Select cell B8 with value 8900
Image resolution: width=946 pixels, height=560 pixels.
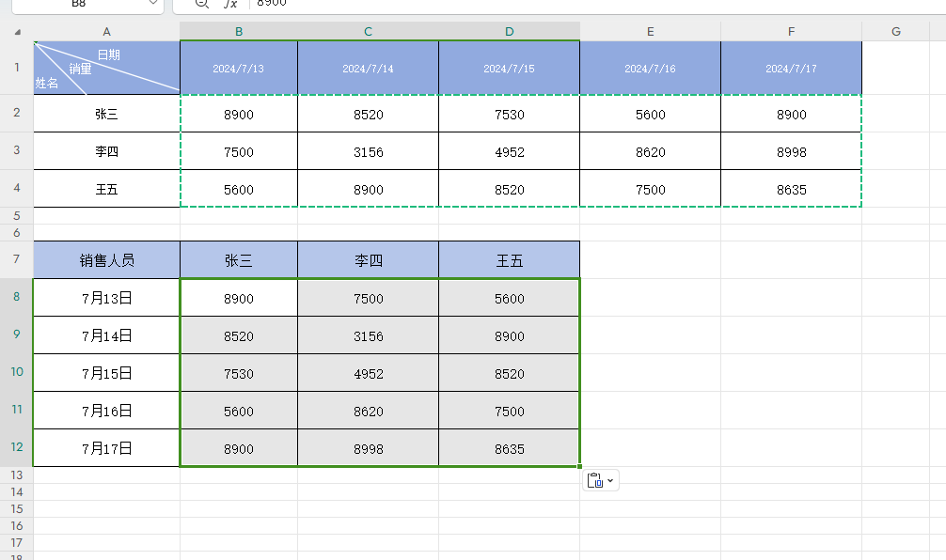(x=239, y=297)
